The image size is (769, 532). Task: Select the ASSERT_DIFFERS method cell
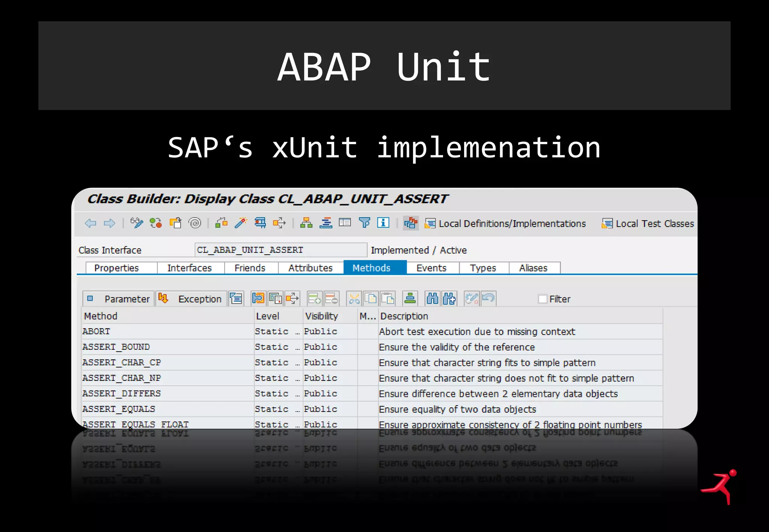[x=168, y=394]
